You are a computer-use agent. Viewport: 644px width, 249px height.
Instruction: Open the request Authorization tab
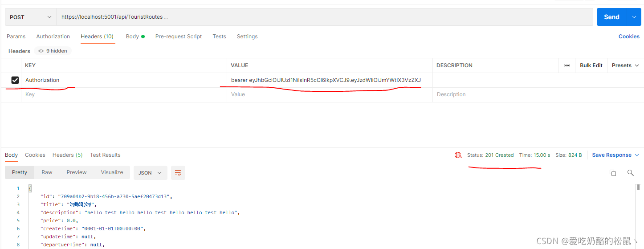tap(53, 37)
